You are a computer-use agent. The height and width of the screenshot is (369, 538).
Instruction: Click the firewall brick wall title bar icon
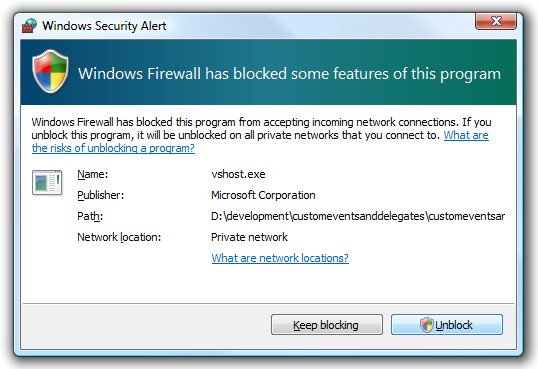point(29,26)
